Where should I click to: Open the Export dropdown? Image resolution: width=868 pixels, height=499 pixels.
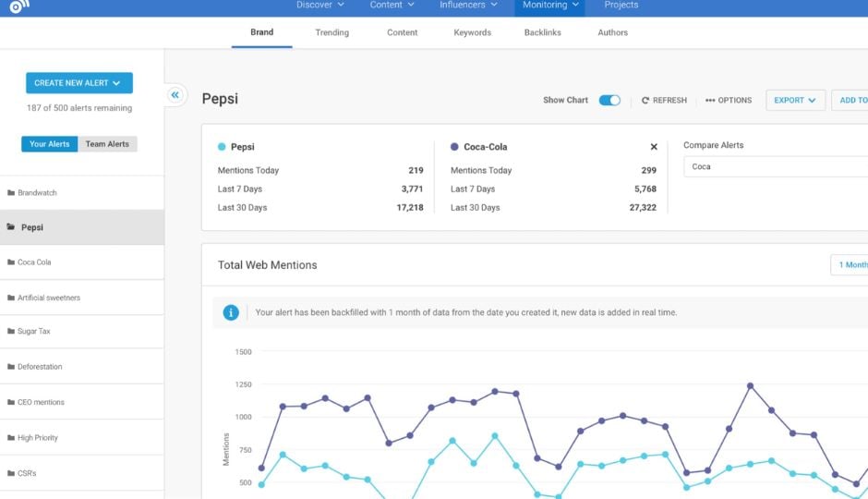click(795, 100)
